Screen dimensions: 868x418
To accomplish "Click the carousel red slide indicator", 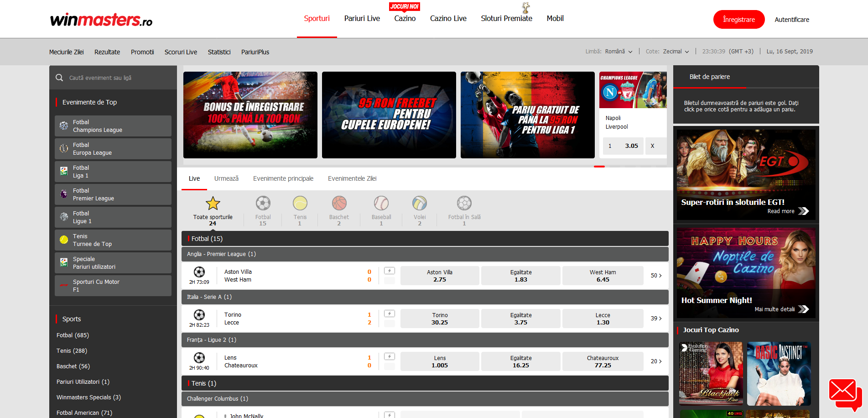I will pos(599,167).
